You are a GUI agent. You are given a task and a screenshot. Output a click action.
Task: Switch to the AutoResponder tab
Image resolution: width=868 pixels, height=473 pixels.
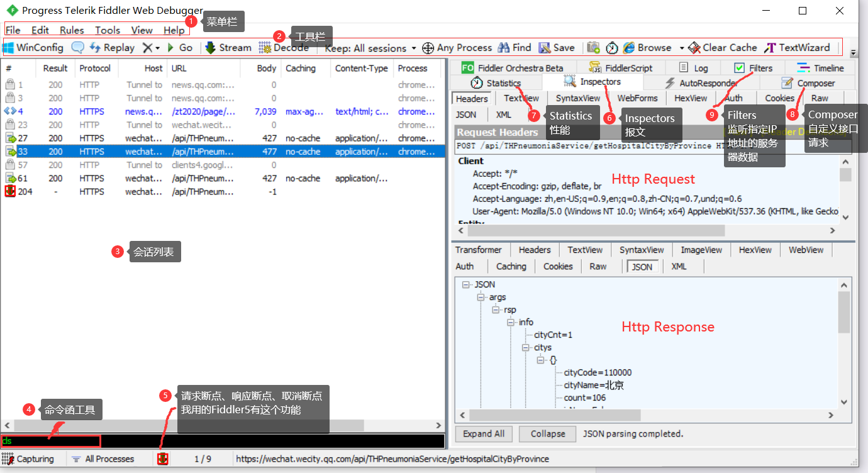pos(702,83)
